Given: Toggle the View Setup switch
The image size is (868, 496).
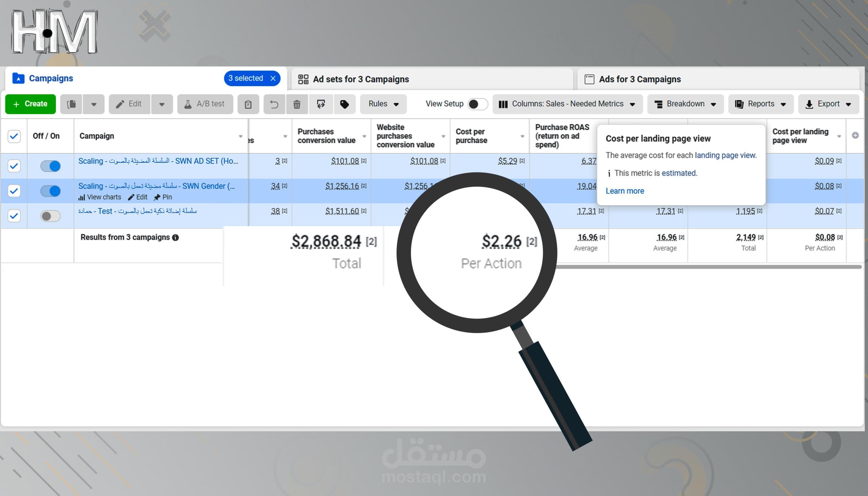Looking at the screenshot, I should coord(477,104).
